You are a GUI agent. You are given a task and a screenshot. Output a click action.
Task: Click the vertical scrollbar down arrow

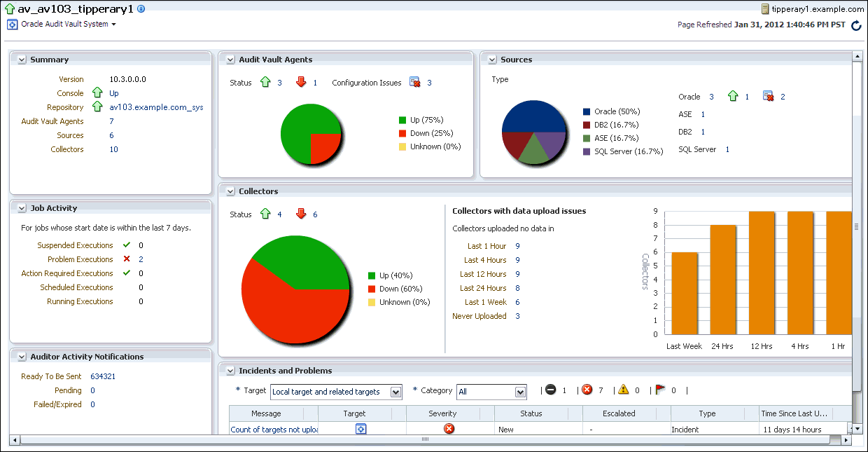[x=857, y=428]
